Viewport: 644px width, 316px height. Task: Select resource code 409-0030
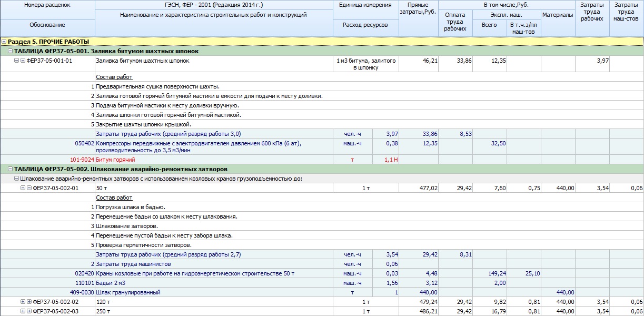click(x=82, y=292)
